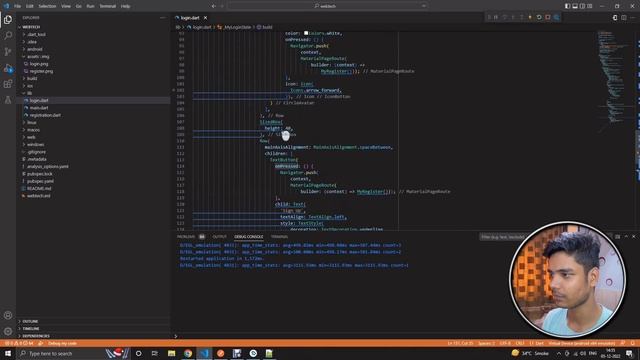Screen dimensions: 640x360
Task: Open Google Chrome from the taskbar
Action: pos(188,353)
